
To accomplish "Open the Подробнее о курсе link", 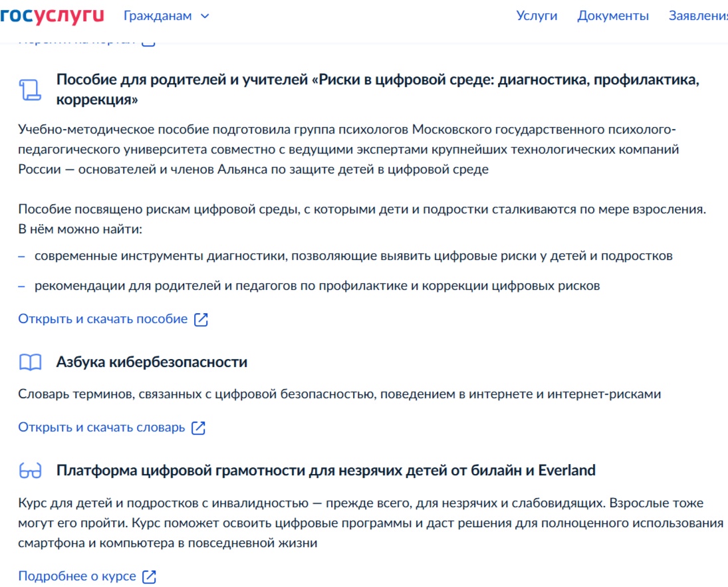I will click(77, 576).
